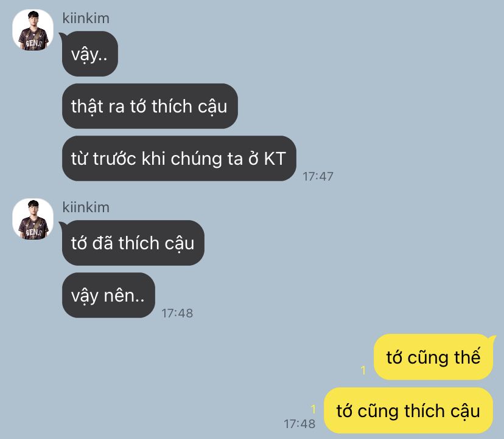This screenshot has width=504, height=439.
Task: Select the yellow "tớ cũng thế" message
Action: click(433, 357)
